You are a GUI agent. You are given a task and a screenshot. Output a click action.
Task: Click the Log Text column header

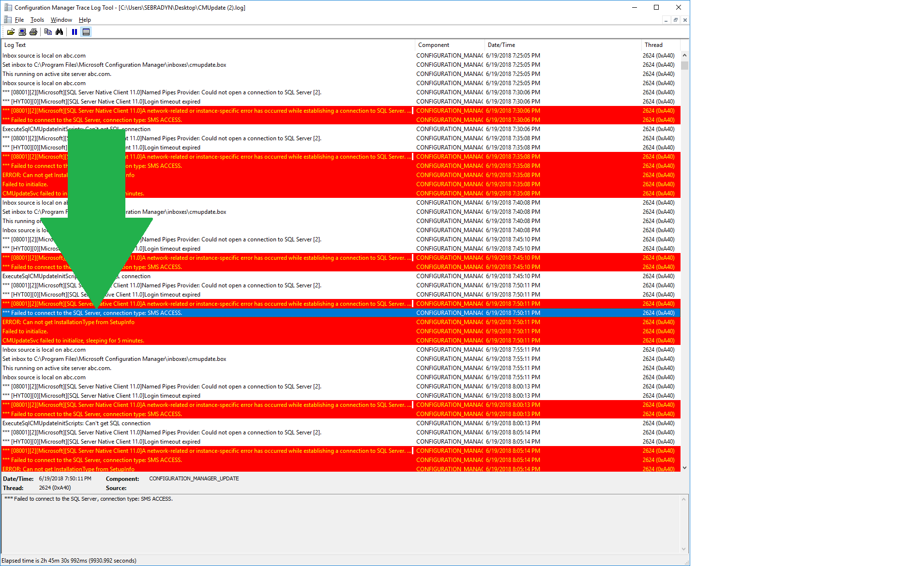tap(208, 45)
